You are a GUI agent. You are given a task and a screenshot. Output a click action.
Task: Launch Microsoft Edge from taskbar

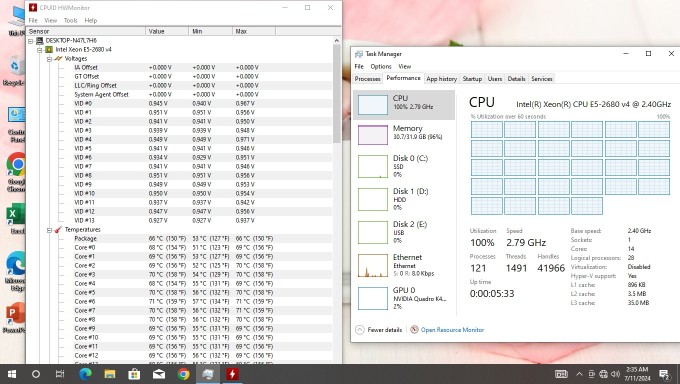pyautogui.click(x=85, y=374)
